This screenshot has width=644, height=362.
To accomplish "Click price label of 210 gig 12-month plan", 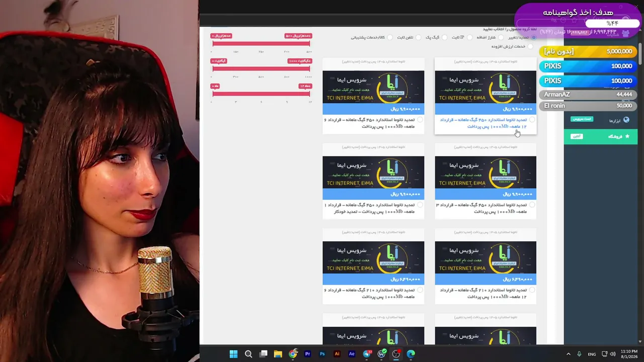I will (486, 279).
